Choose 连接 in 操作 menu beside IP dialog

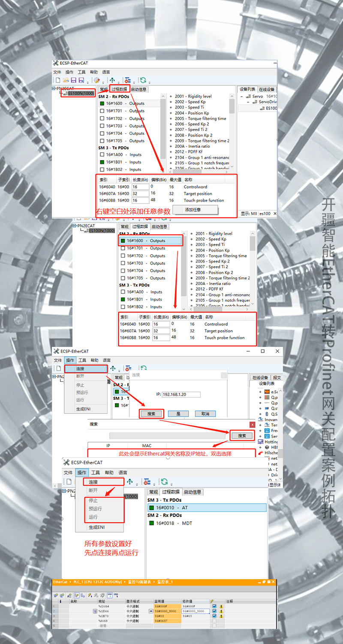point(85,369)
